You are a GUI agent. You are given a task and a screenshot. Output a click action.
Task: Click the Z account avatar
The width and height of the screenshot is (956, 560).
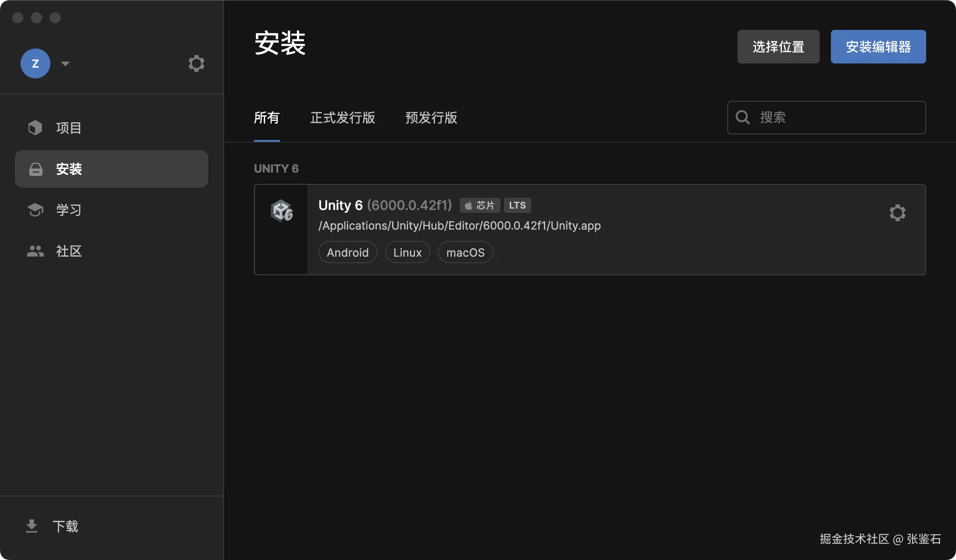pyautogui.click(x=35, y=63)
